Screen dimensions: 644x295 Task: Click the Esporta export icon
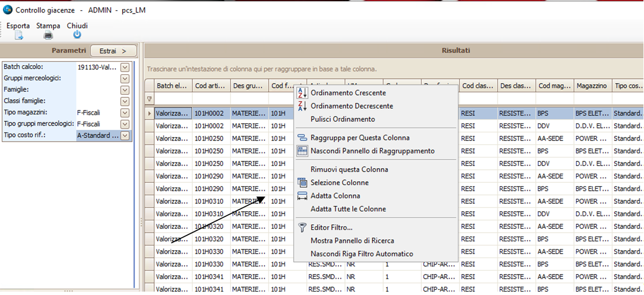click(x=19, y=35)
